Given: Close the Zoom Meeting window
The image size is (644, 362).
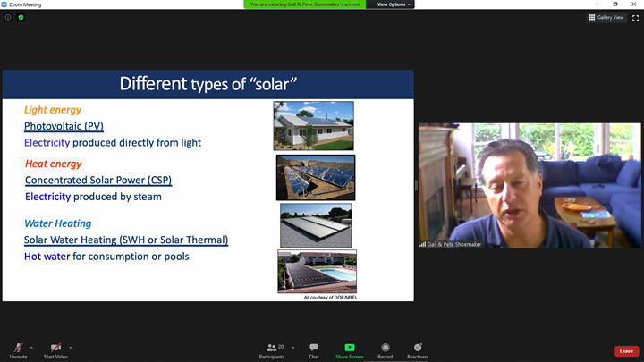Looking at the screenshot, I should coord(634,4).
